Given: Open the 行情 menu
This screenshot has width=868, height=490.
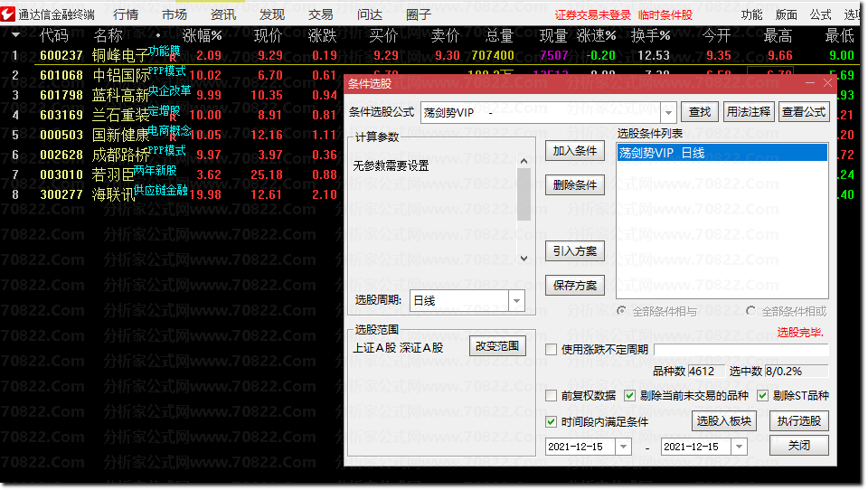Looking at the screenshot, I should (x=126, y=14).
